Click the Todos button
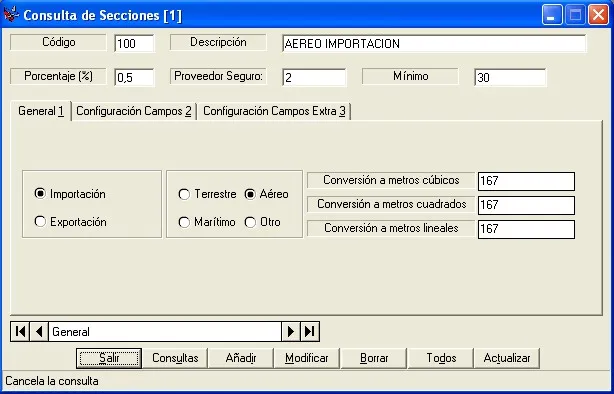Image resolution: width=614 pixels, height=394 pixels. [x=441, y=358]
